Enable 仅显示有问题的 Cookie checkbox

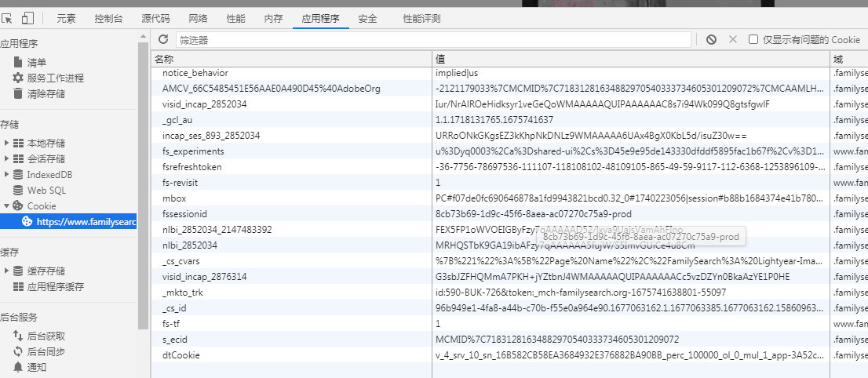[753, 39]
